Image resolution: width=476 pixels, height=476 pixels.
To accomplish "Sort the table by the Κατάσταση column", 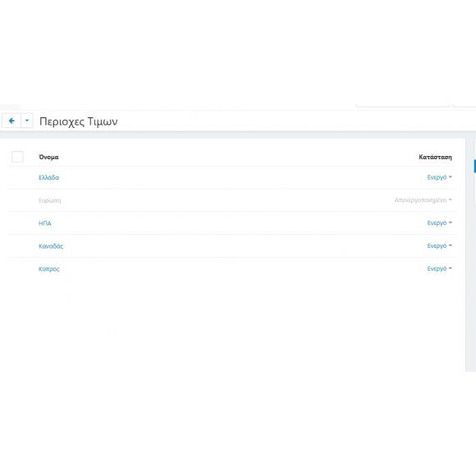I will click(435, 157).
